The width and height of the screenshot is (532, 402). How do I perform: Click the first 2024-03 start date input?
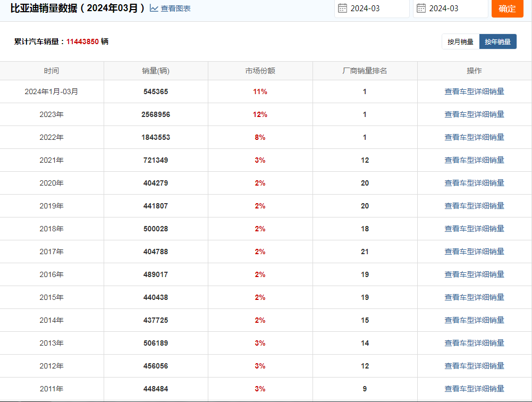click(x=372, y=9)
